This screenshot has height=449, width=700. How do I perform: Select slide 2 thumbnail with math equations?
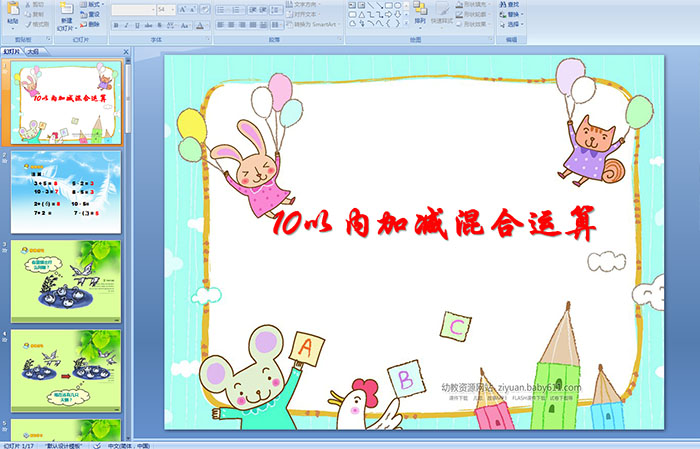(66, 190)
